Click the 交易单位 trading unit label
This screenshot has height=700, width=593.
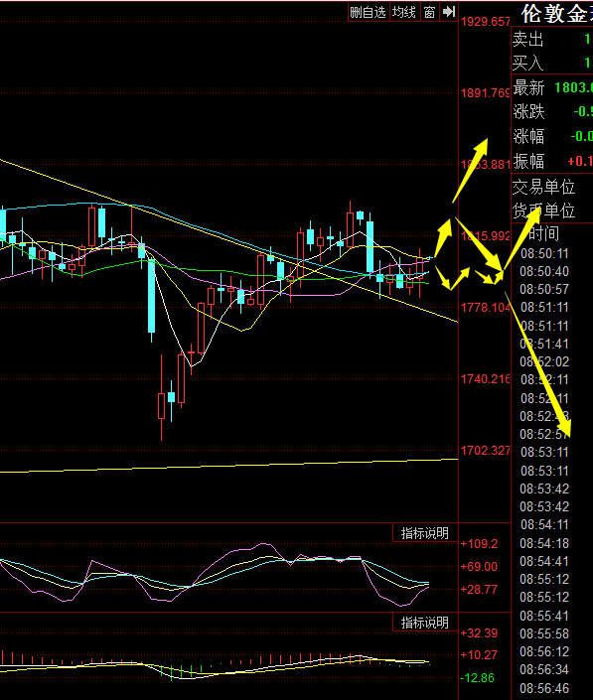(x=543, y=187)
